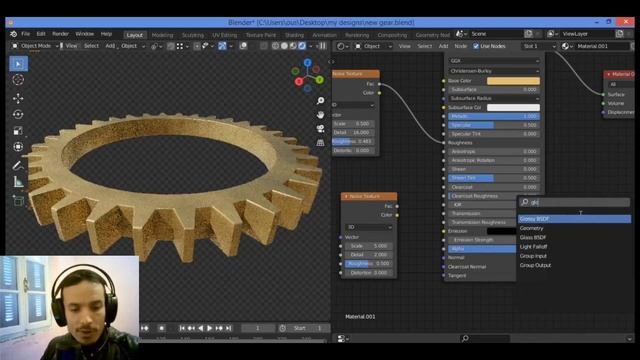The image size is (640, 360).
Task: Select the Measure tool
Action: coord(18,182)
